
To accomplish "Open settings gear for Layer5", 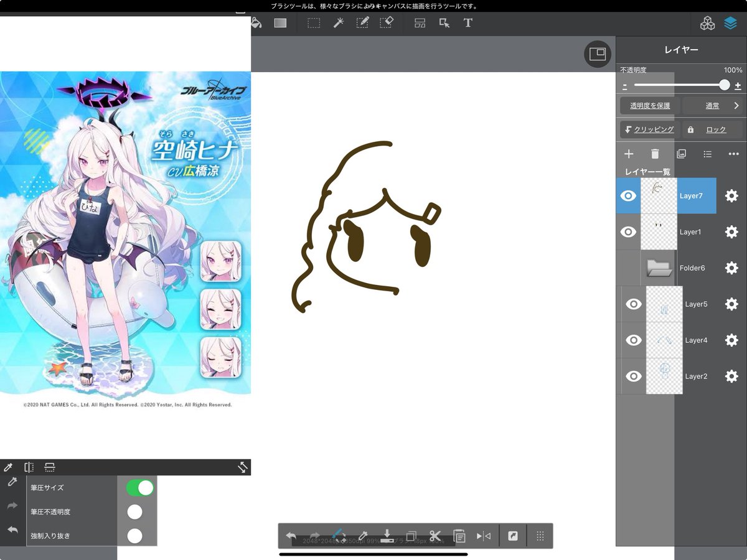I will pos(731,304).
